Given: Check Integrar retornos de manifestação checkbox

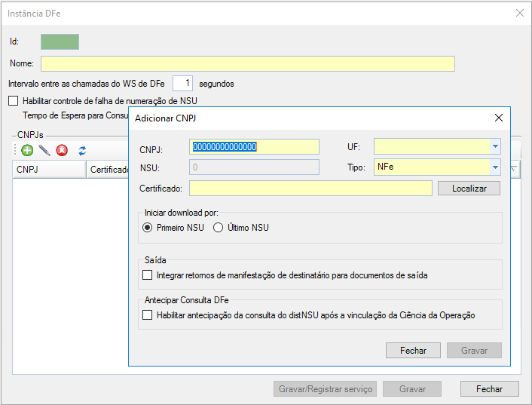Looking at the screenshot, I should [x=147, y=275].
